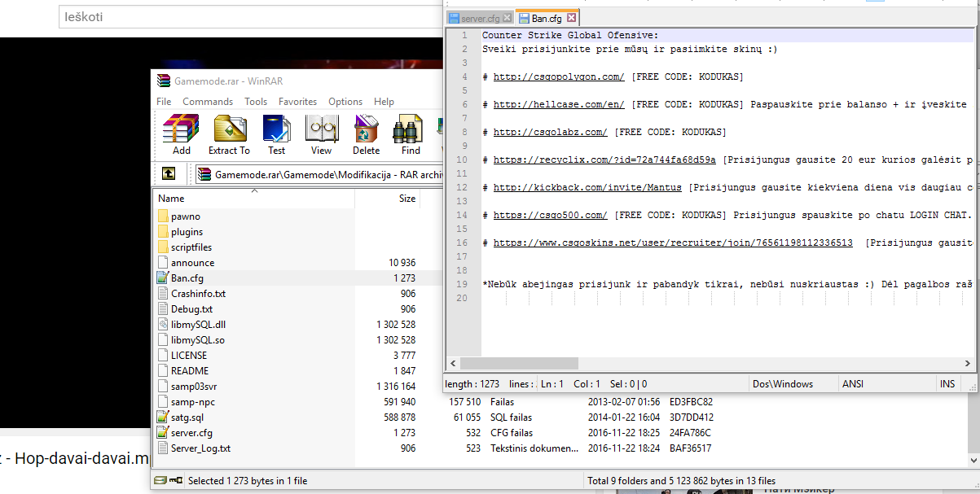Select the plugins folder icon
The image size is (980, 494).
[x=163, y=232]
